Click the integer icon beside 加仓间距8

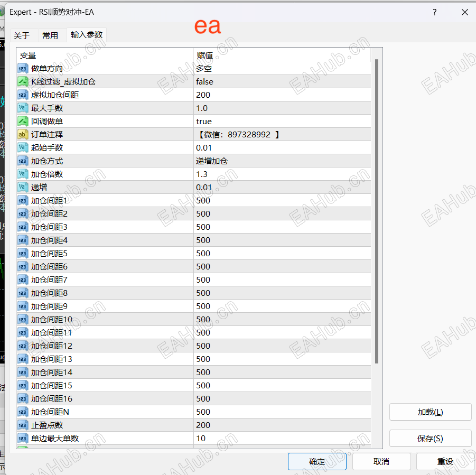point(23,293)
